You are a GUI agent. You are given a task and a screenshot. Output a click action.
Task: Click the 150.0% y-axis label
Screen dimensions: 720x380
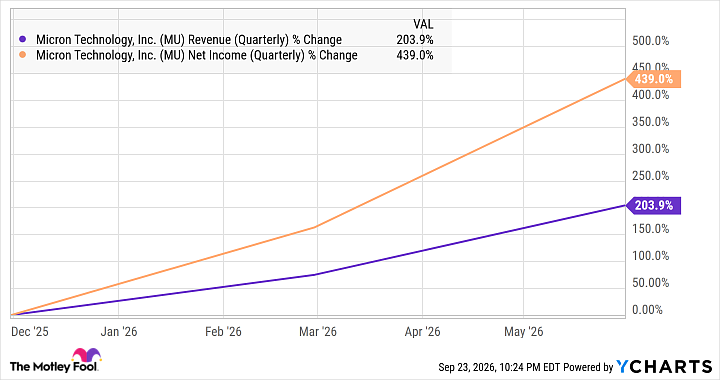(650, 229)
